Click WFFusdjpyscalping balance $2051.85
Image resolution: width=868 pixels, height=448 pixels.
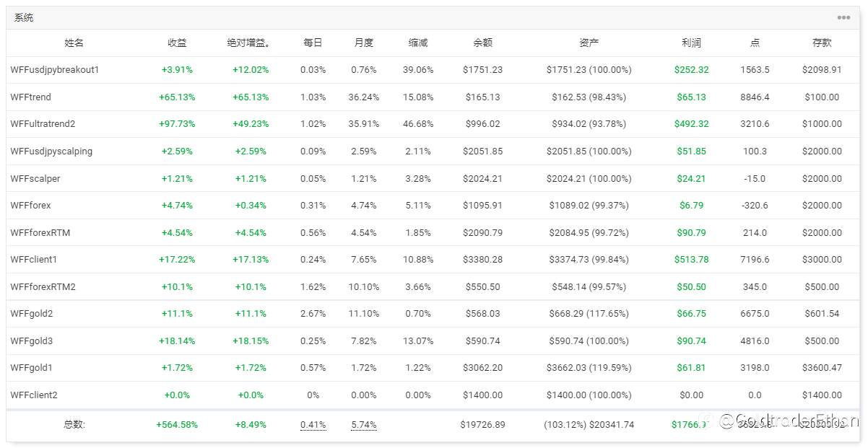click(483, 151)
